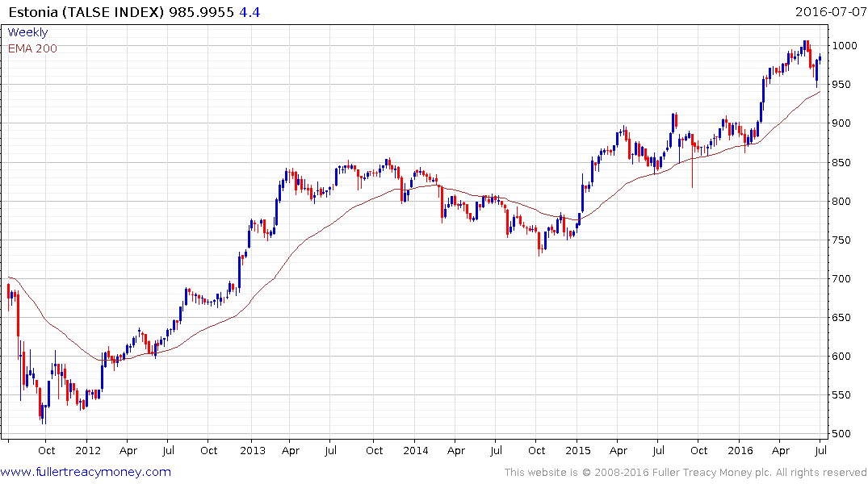Click the 2013 year label on time axis
The height and width of the screenshot is (484, 868).
[253, 450]
